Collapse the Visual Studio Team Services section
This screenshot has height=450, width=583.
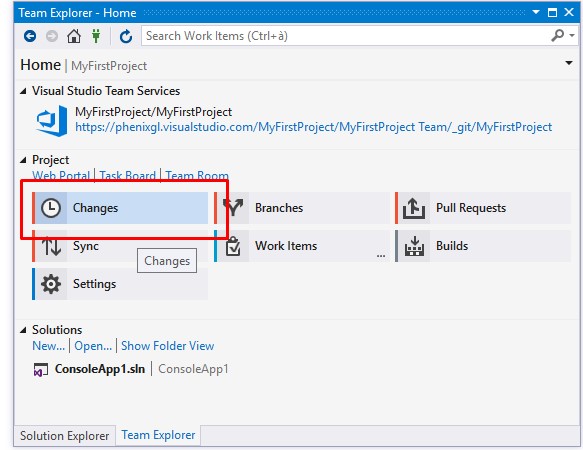[x=23, y=91]
